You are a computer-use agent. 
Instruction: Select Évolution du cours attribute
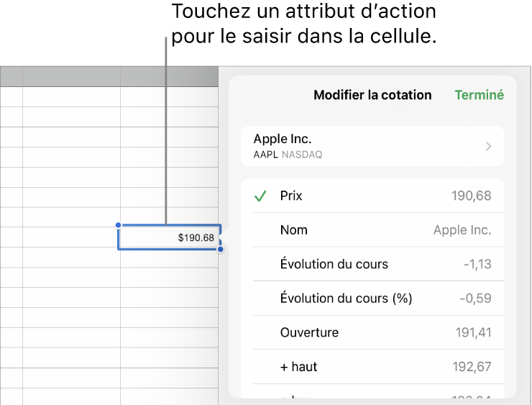(x=372, y=264)
